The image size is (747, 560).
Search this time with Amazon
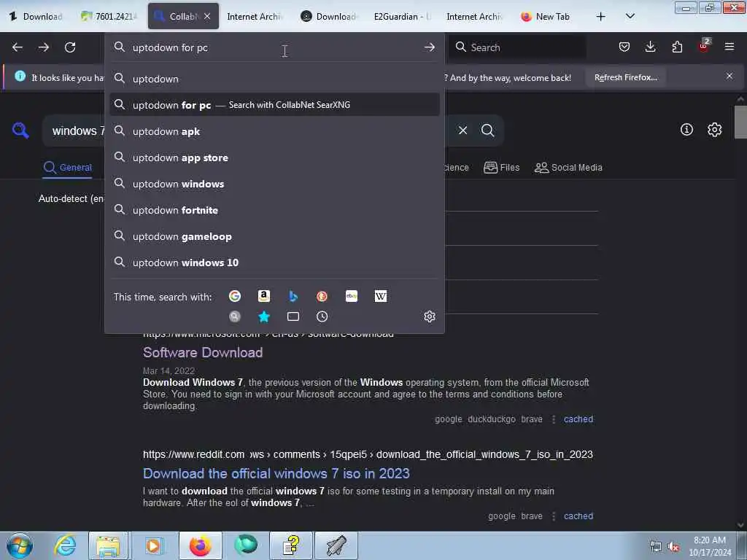tap(264, 296)
